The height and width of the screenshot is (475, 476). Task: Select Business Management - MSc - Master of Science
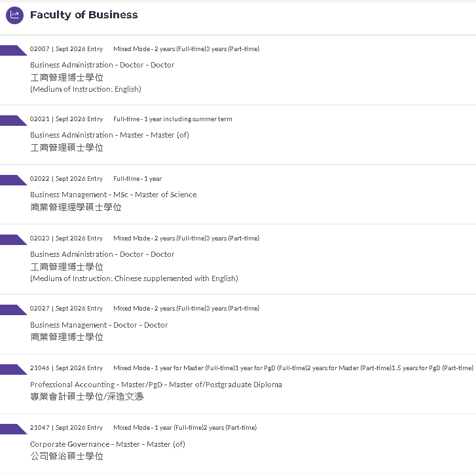click(113, 195)
